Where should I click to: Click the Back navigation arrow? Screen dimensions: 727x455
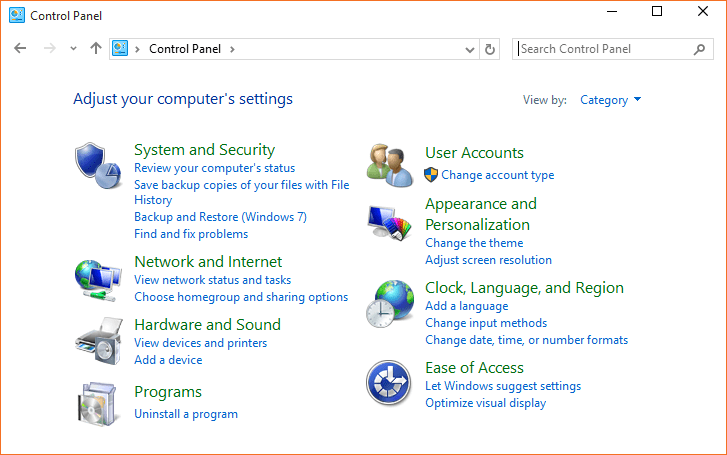pos(20,48)
